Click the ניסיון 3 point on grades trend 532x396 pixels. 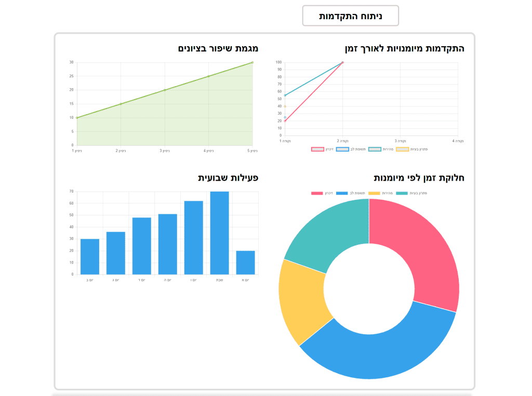(165, 90)
